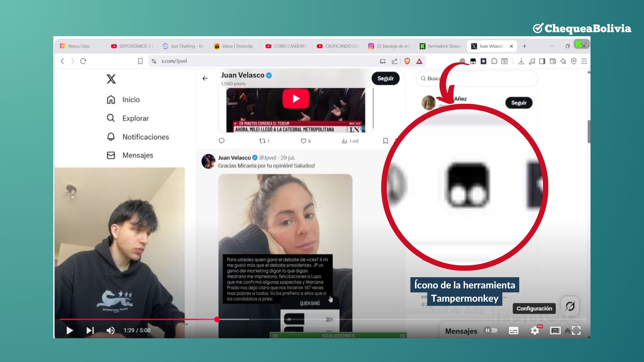This screenshot has width=644, height=362.
Task: Toggle the autoplay switch
Action: [x=491, y=331]
